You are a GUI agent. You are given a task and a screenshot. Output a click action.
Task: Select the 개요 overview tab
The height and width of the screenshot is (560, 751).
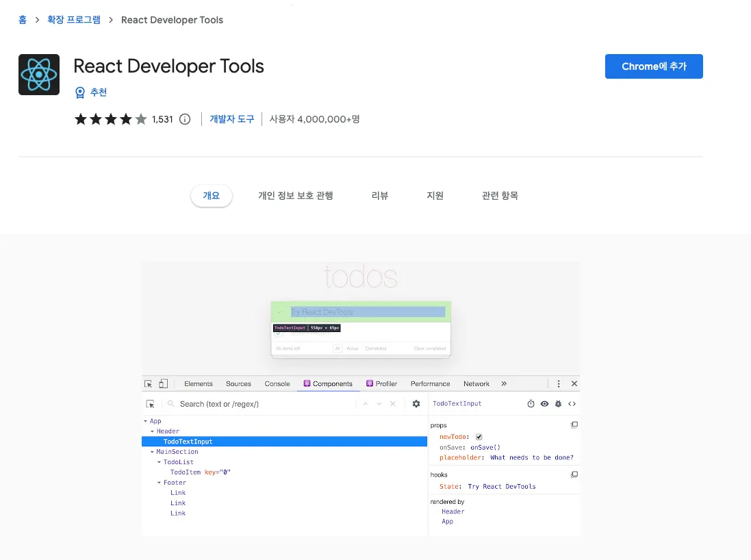coord(212,195)
